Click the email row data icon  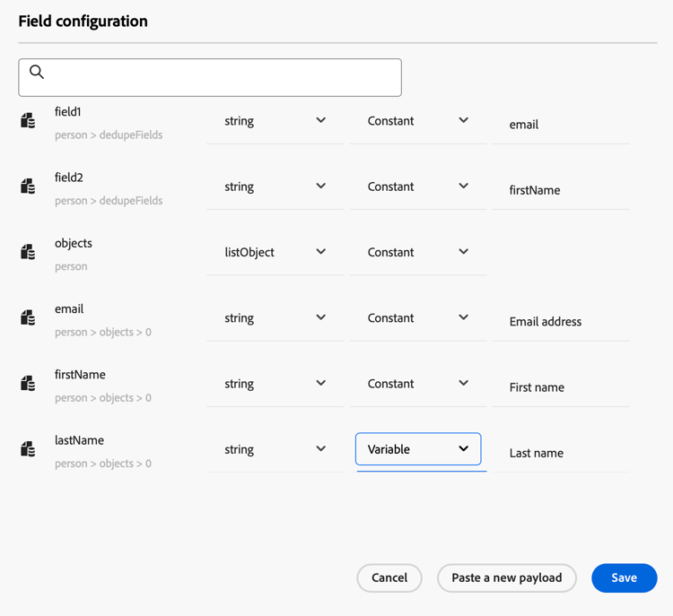[29, 317]
